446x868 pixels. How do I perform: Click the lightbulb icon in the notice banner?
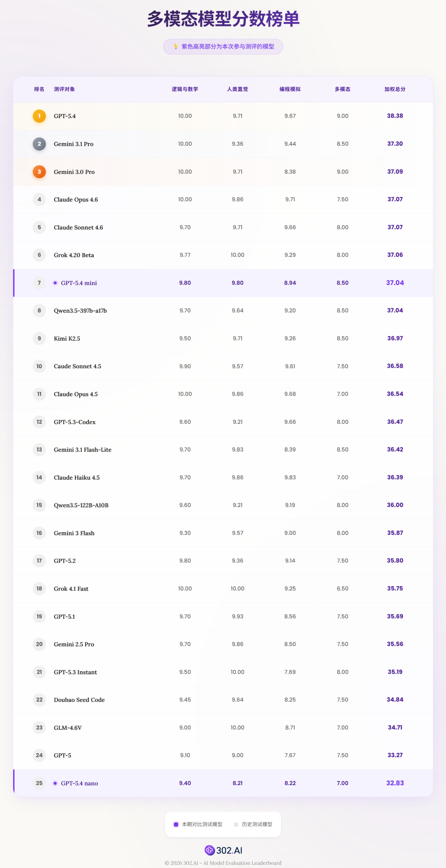pyautogui.click(x=176, y=46)
